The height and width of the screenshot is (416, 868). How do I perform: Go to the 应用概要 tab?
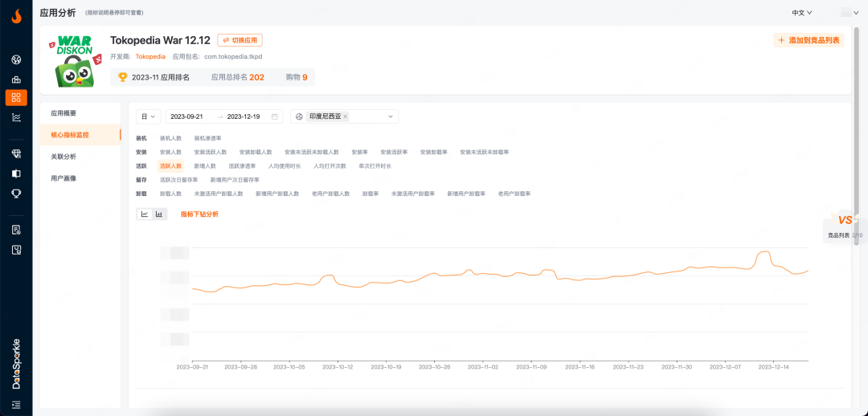coord(63,113)
